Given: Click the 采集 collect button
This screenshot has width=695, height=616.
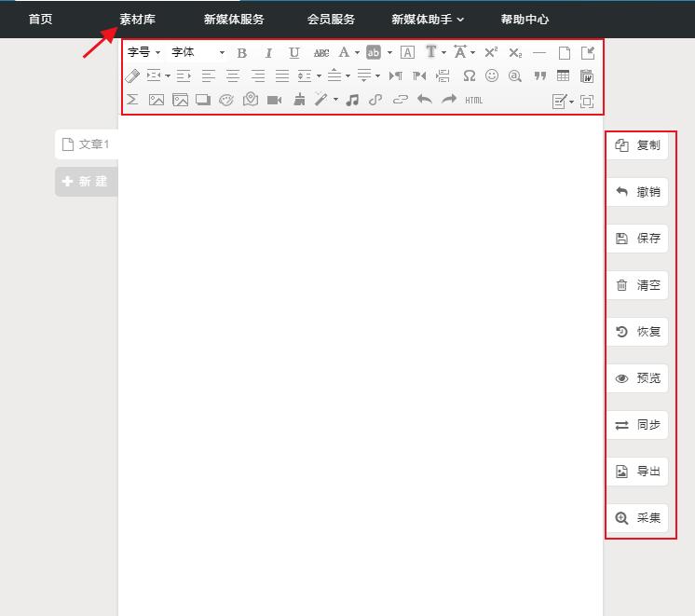Looking at the screenshot, I should click(x=637, y=518).
